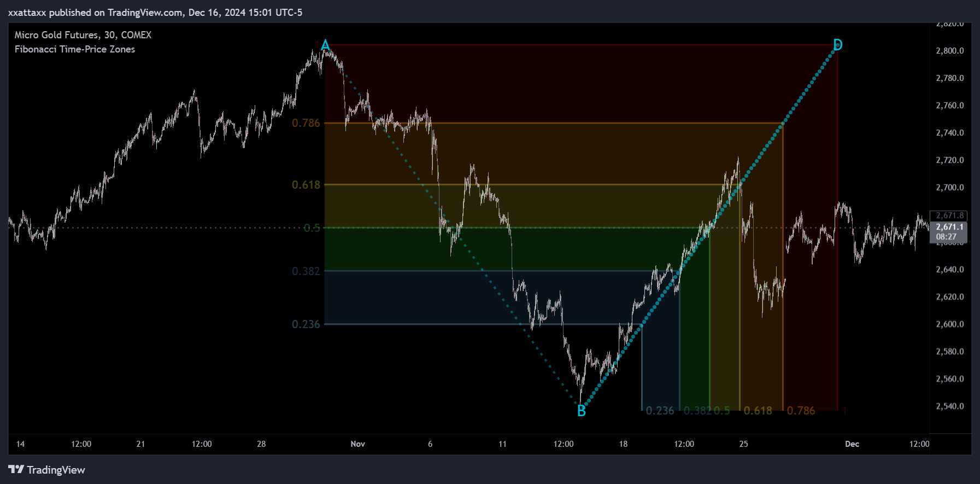Click the 'xxattaxx published on TradingView.com' header text
This screenshot has height=484, width=980.
coord(96,12)
